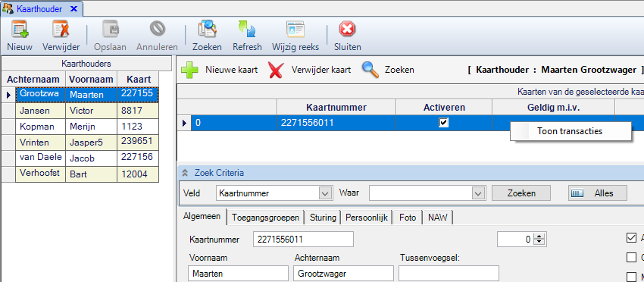644x282 pixels.
Task: Select the van Daele row in Kaarthouders list
Action: pos(80,158)
